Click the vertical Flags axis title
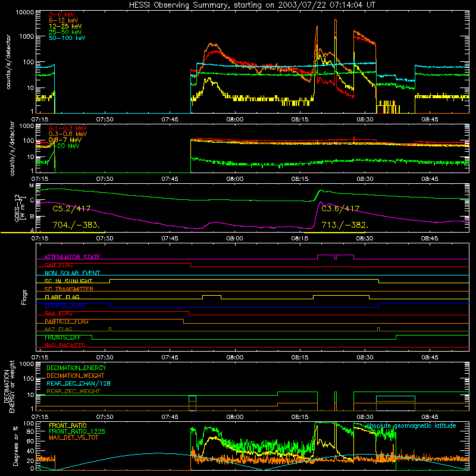Viewport: 476px width, 476px height. pyautogui.click(x=24, y=297)
